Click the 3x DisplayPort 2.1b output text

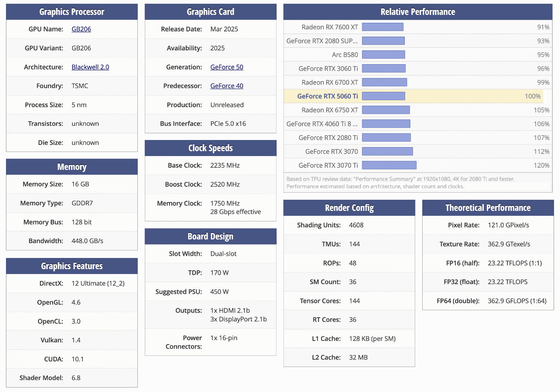[239, 319]
